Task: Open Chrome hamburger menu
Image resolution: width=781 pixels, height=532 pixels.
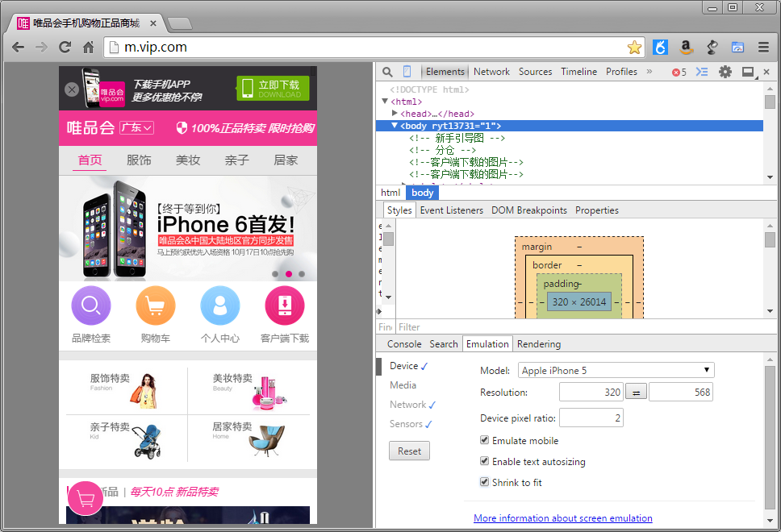Action: point(763,48)
